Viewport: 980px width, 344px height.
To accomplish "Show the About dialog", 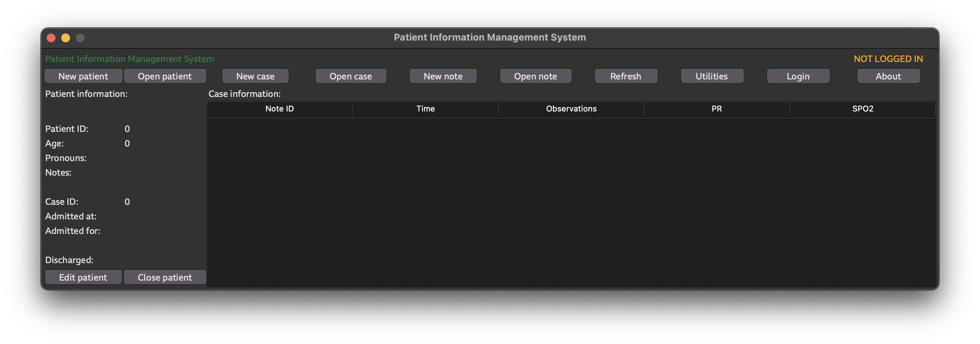I will (x=888, y=76).
